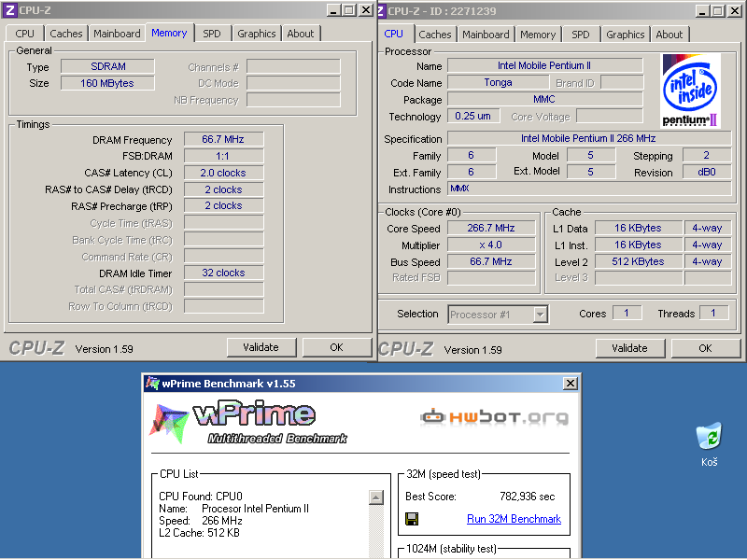Open Mainboard tab in left CPU-Z window
Viewport: 747px width, 560px height.
(x=117, y=34)
